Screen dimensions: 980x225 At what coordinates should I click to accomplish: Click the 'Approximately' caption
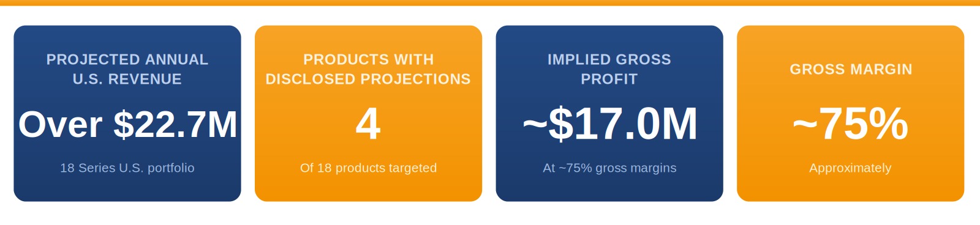coord(850,168)
